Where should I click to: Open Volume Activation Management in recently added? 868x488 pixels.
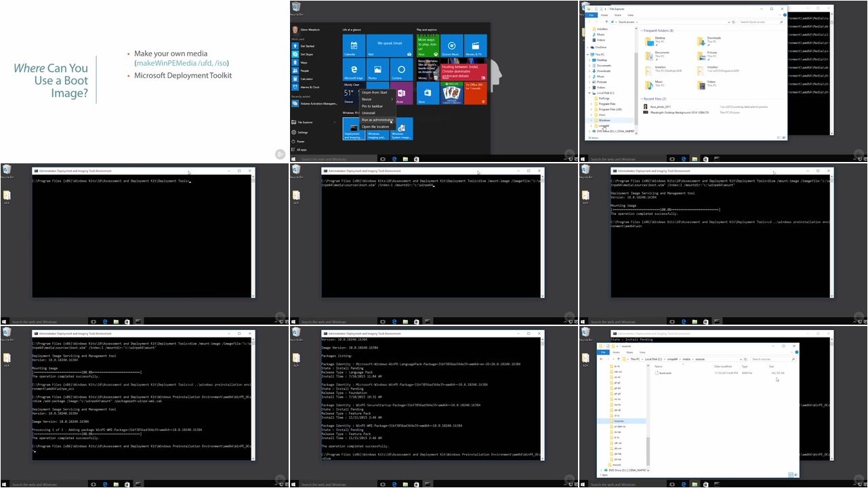[x=314, y=104]
